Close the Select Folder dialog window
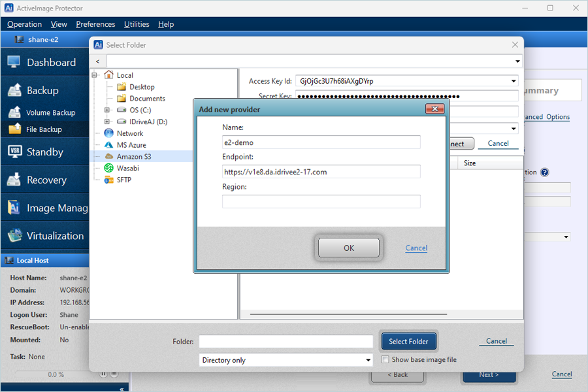 point(515,44)
